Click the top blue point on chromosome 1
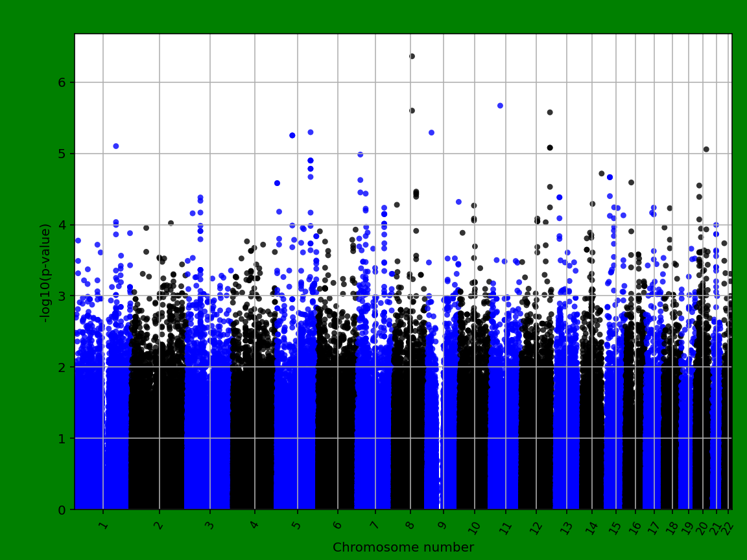Viewport: 747px width, 560px height. click(x=116, y=146)
